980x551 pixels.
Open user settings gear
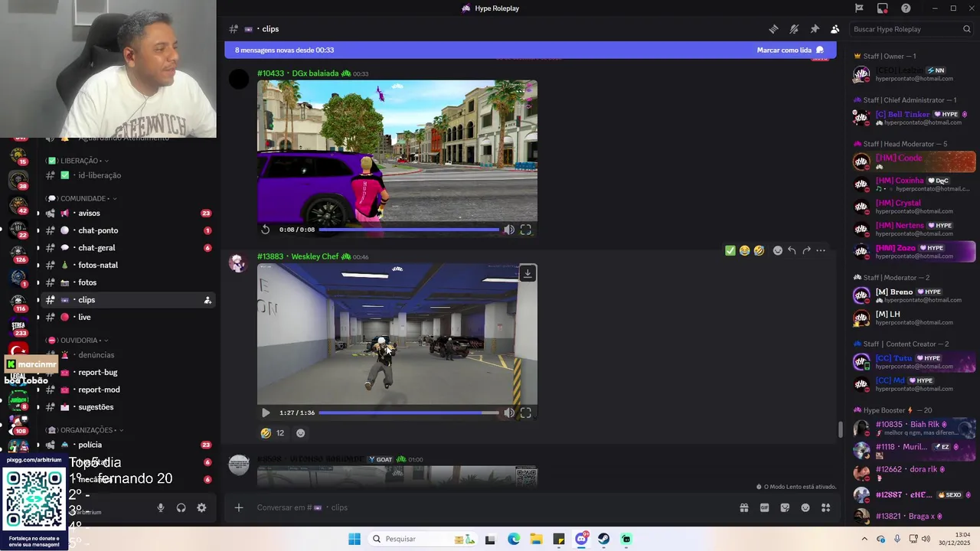point(201,507)
